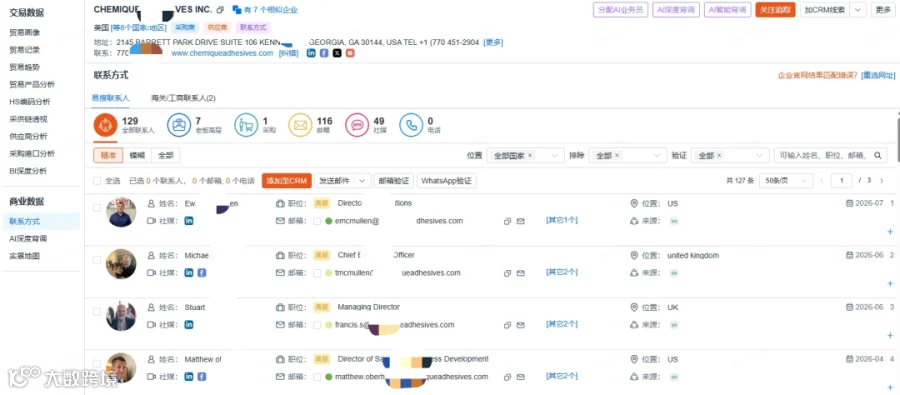Filter by 社媒 49 chat icon
The height and width of the screenshot is (395, 900).
pyautogui.click(x=357, y=125)
